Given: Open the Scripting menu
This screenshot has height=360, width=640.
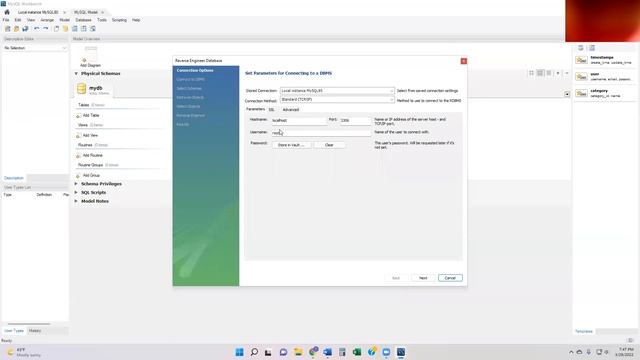Looking at the screenshot, I should click(119, 20).
